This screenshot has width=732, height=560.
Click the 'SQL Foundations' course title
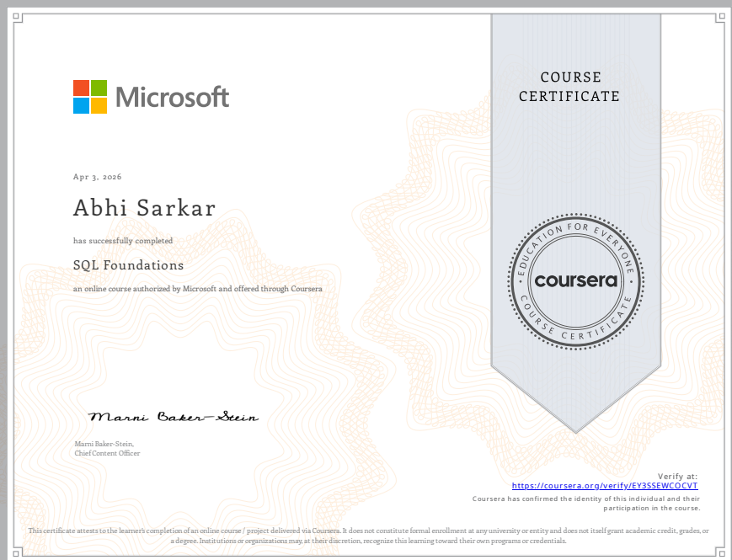[x=128, y=265]
